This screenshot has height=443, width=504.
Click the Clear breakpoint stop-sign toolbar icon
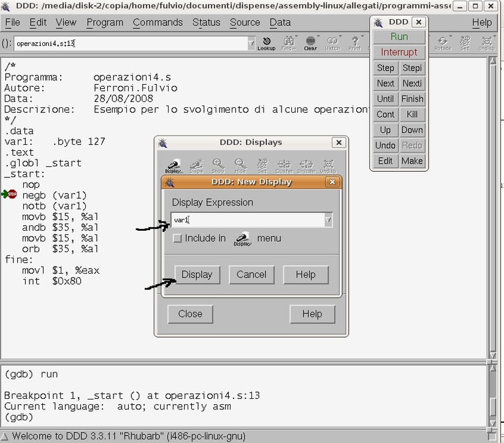[x=310, y=44]
